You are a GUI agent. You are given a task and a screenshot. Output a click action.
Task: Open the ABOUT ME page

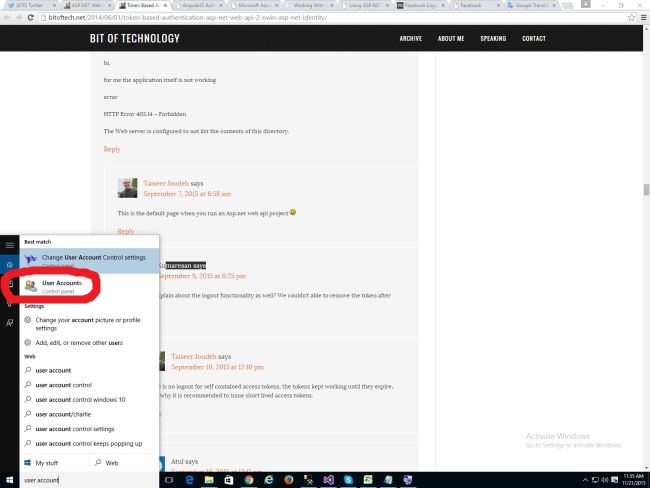(x=451, y=39)
